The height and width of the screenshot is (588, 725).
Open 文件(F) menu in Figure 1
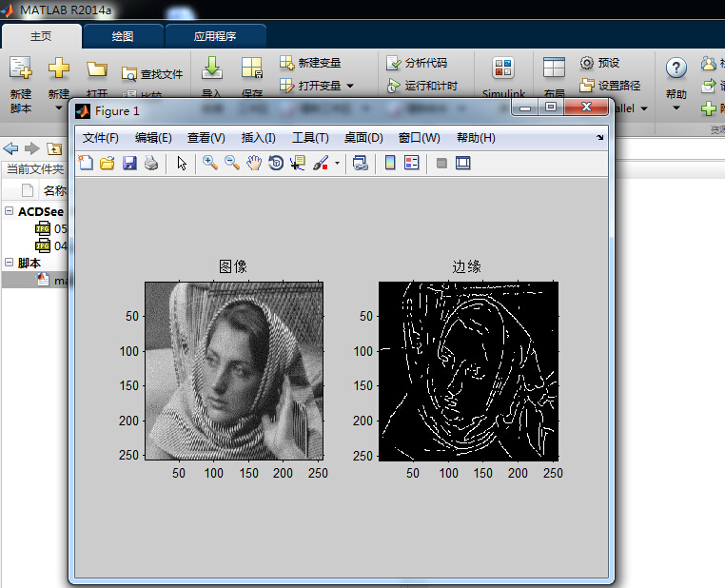coord(100,138)
